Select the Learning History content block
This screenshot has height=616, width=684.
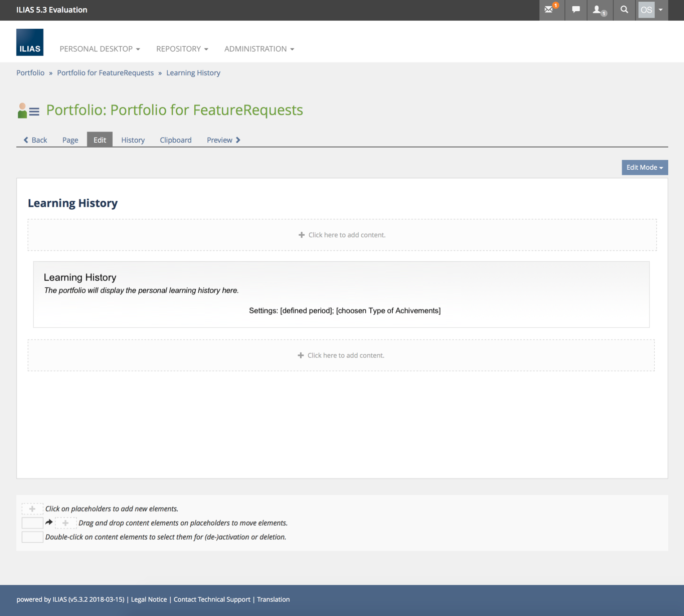point(341,294)
